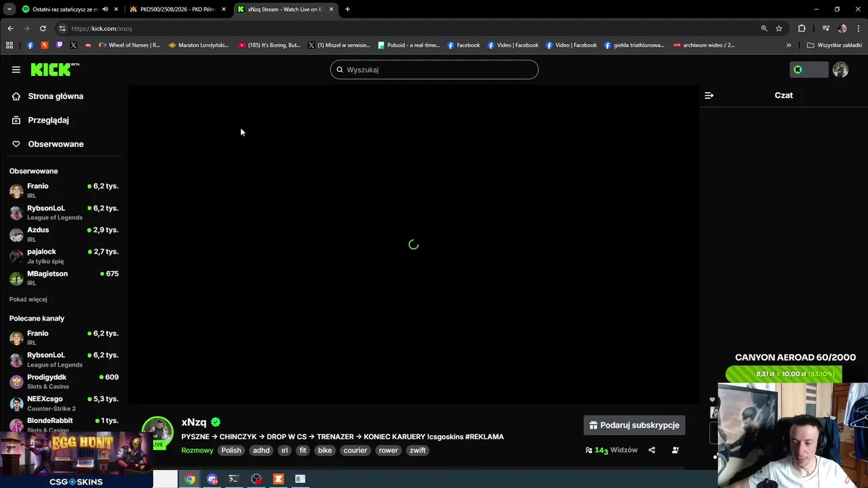Mute the Spotify tab audio icon
The image size is (868, 488).
pyautogui.click(x=105, y=9)
